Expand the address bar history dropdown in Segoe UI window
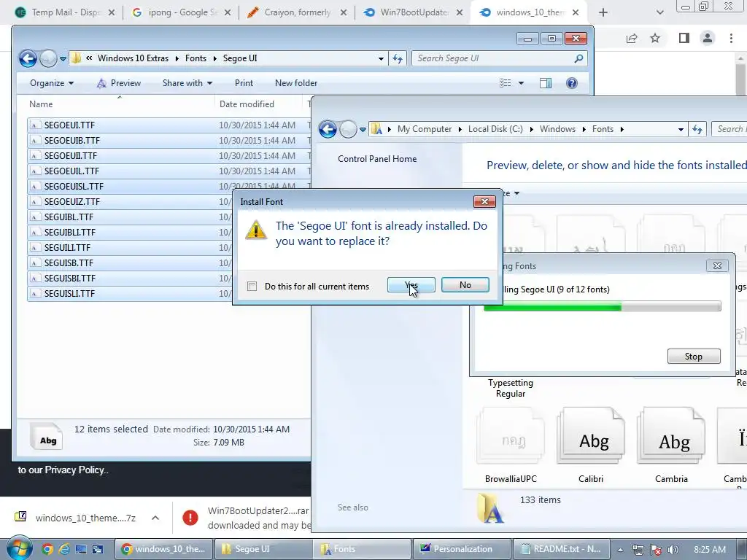The image size is (747, 560). click(381, 58)
